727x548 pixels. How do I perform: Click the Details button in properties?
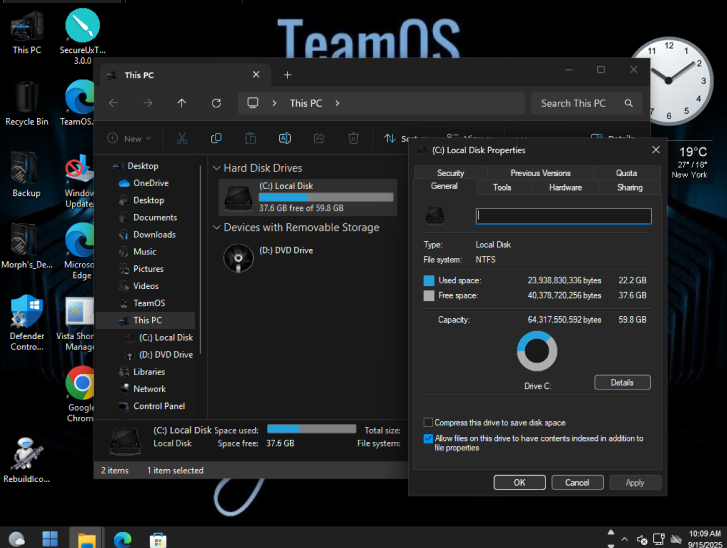click(x=622, y=382)
